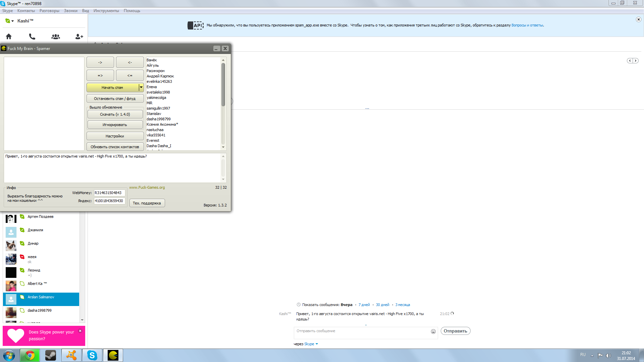Select Ванёк in the spammer contact list

pos(152,60)
